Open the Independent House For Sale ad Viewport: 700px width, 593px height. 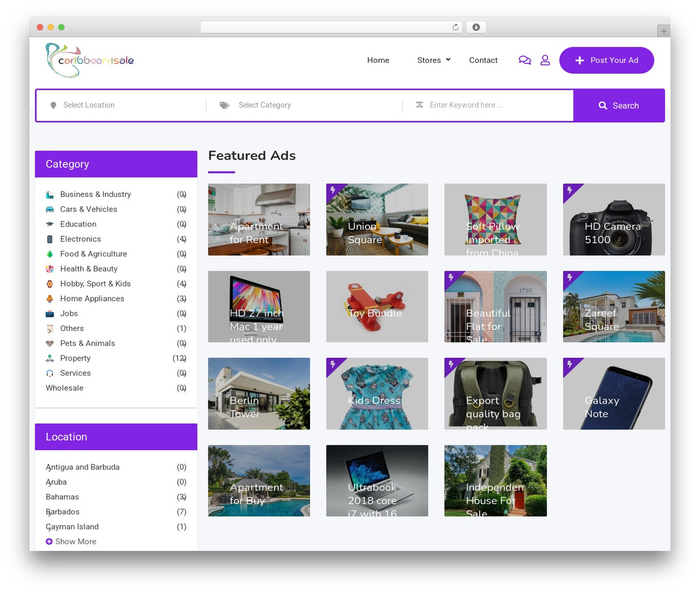click(495, 481)
